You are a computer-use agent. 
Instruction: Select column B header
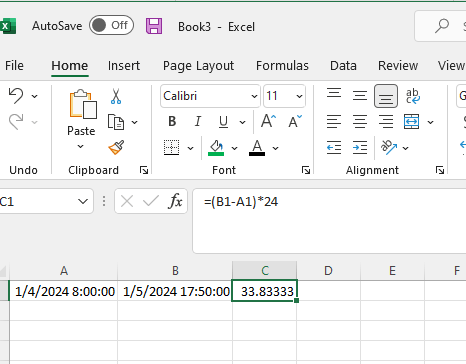(175, 271)
